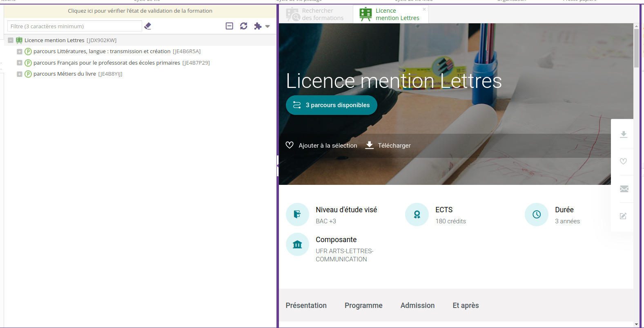This screenshot has height=328, width=644.
Task: Click the side panel edit pencil icon
Action: pyautogui.click(x=623, y=216)
